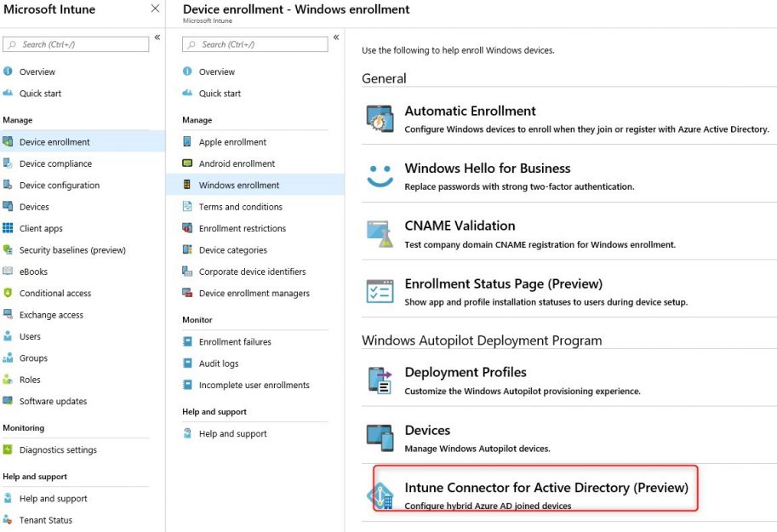Viewport: 777px width, 532px height.
Task: Click the Enrollment Status Page checklist icon
Action: point(378,292)
